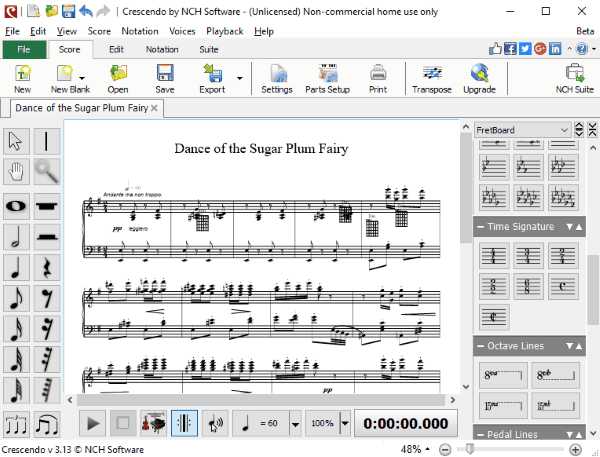This screenshot has height=457, width=600.
Task: Switch to the Suite ribbon tab
Action: (209, 49)
